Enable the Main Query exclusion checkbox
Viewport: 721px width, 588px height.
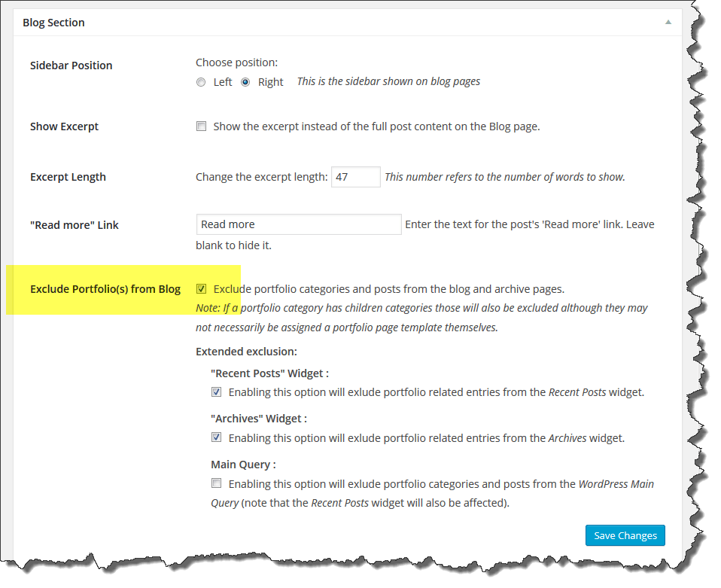(x=216, y=483)
